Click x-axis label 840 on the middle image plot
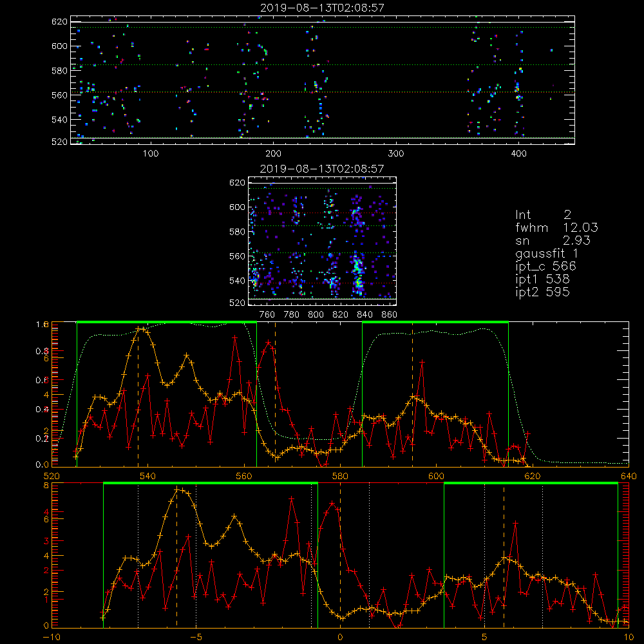Image resolution: width=644 pixels, height=644 pixels. click(x=365, y=315)
